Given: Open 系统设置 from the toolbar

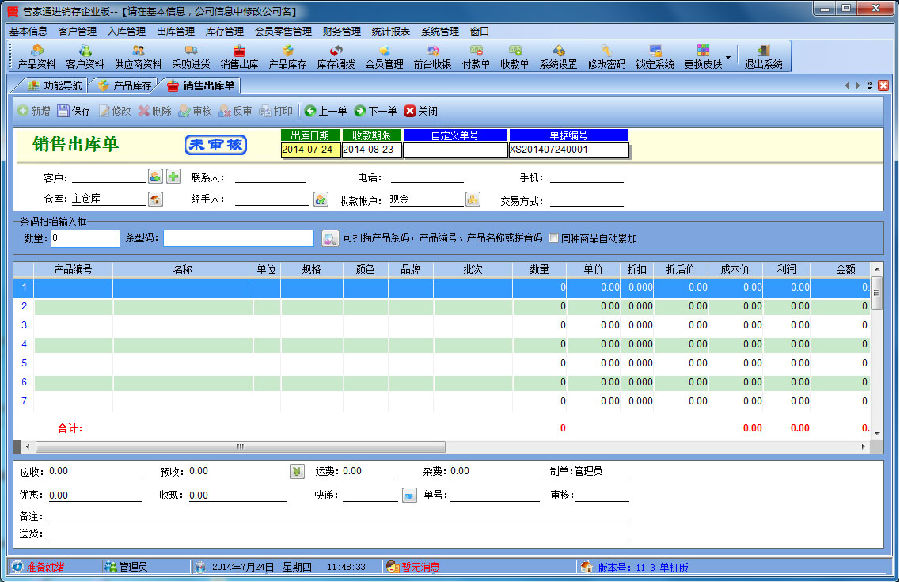Looking at the screenshot, I should pos(558,56).
